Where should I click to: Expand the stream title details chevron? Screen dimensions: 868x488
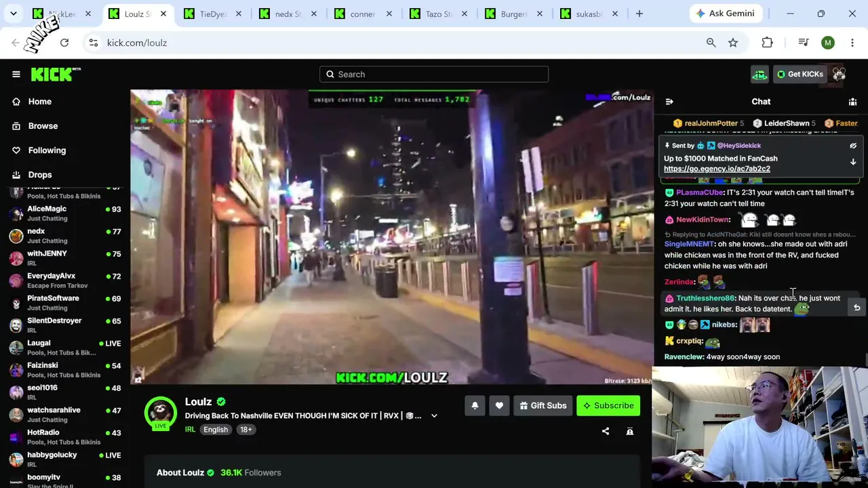point(434,416)
